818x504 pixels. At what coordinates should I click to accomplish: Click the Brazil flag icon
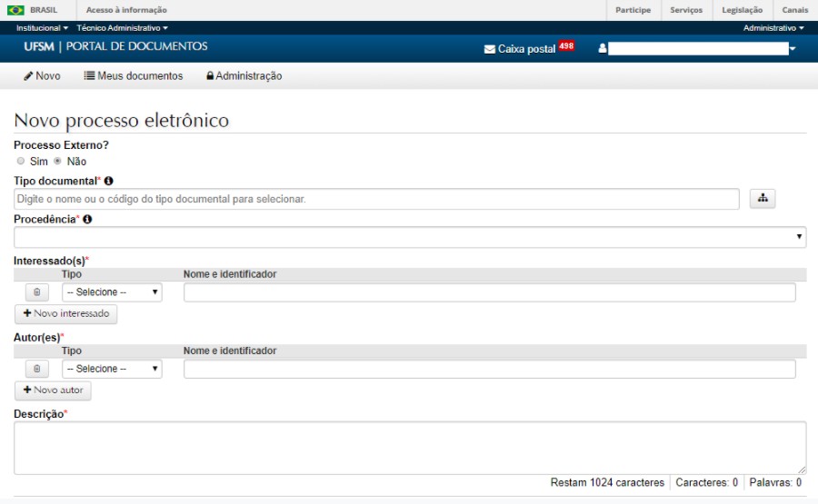click(x=15, y=10)
